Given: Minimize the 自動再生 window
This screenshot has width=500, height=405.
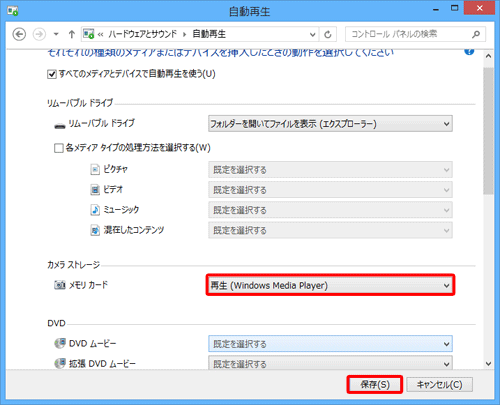Looking at the screenshot, I should [x=435, y=9].
